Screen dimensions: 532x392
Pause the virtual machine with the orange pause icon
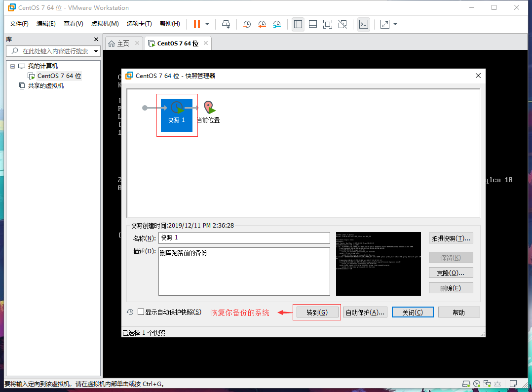click(197, 24)
